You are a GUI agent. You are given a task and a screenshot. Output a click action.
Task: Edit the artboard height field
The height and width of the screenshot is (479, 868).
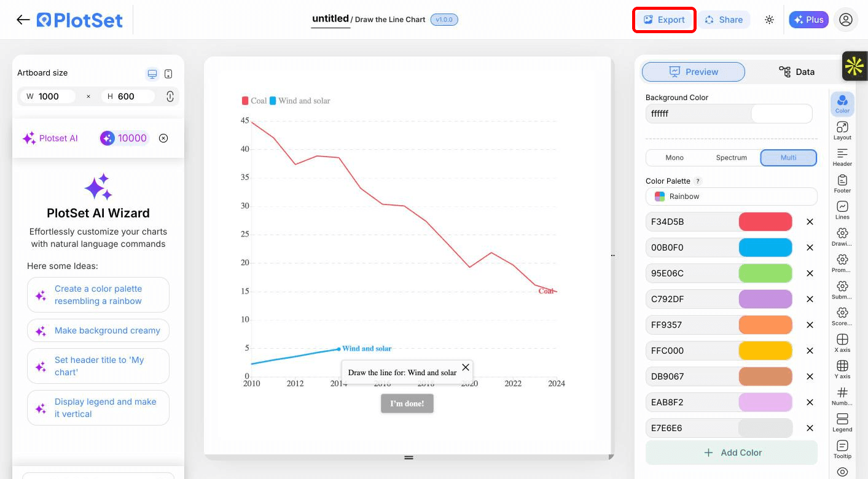coord(127,96)
